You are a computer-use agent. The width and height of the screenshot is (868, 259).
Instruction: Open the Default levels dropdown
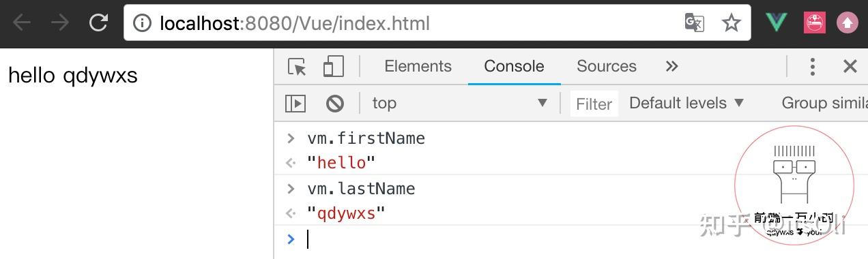click(686, 103)
